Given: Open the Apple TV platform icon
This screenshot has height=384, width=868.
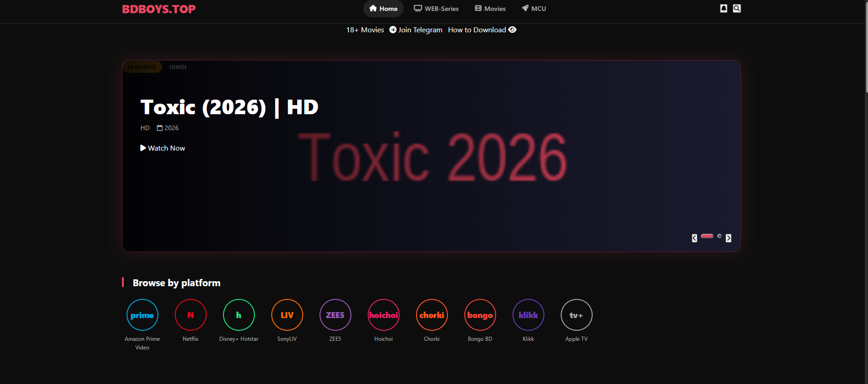Looking at the screenshot, I should [x=577, y=315].
